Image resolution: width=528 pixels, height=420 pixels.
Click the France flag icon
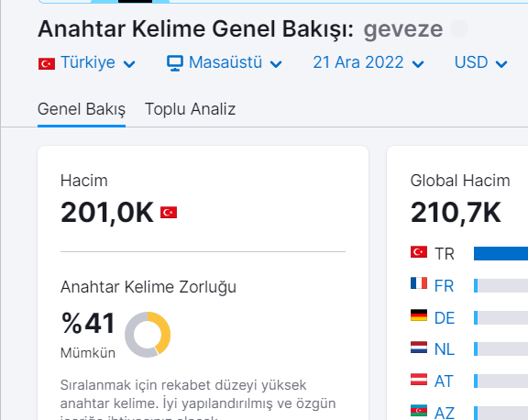pyautogui.click(x=419, y=283)
